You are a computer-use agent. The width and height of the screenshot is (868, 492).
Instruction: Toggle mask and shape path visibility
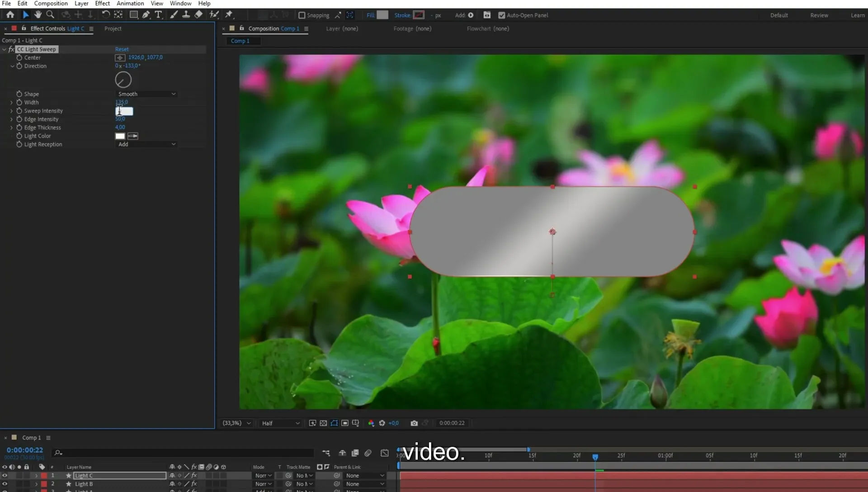click(334, 423)
